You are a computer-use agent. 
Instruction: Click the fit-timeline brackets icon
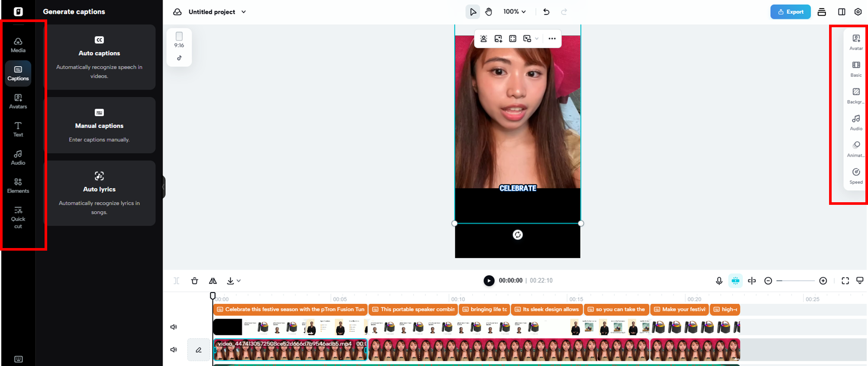click(x=845, y=281)
